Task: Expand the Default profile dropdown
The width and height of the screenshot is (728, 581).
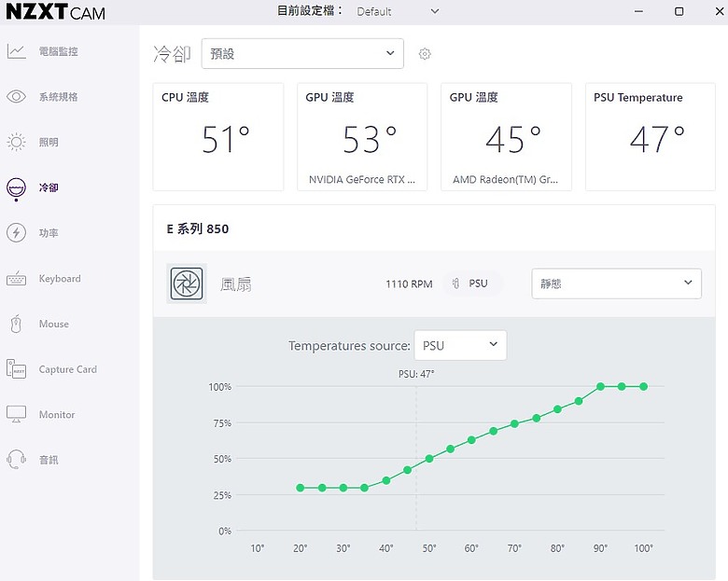Action: (x=398, y=11)
